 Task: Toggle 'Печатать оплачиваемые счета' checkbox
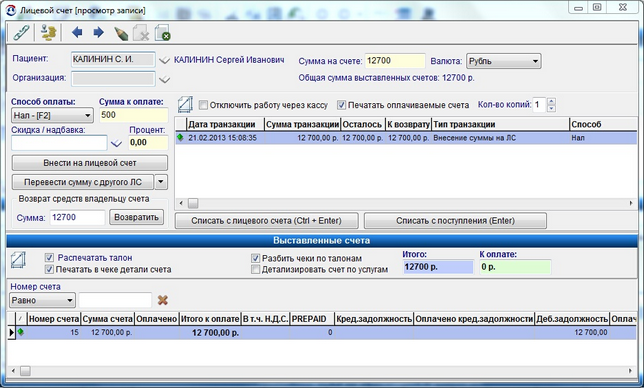pyautogui.click(x=341, y=105)
